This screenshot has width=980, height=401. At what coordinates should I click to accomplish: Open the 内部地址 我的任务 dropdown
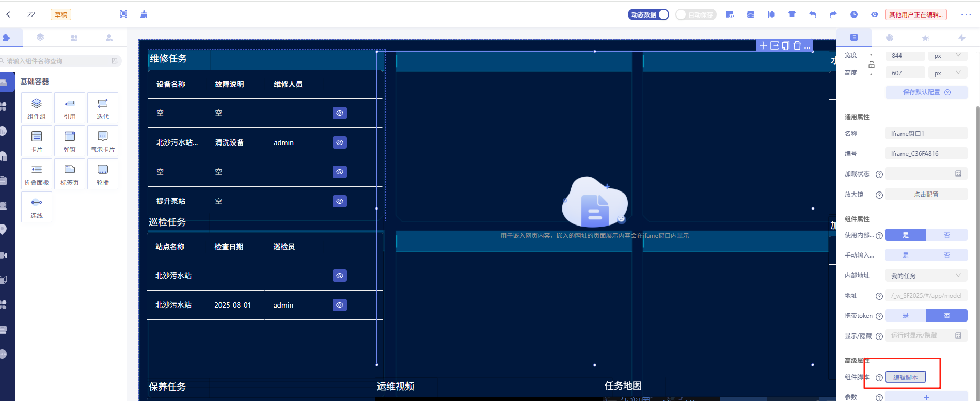click(926, 276)
